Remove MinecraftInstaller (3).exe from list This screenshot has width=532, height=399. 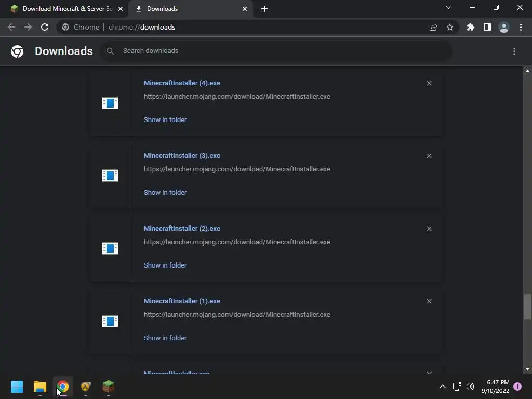pos(429,156)
